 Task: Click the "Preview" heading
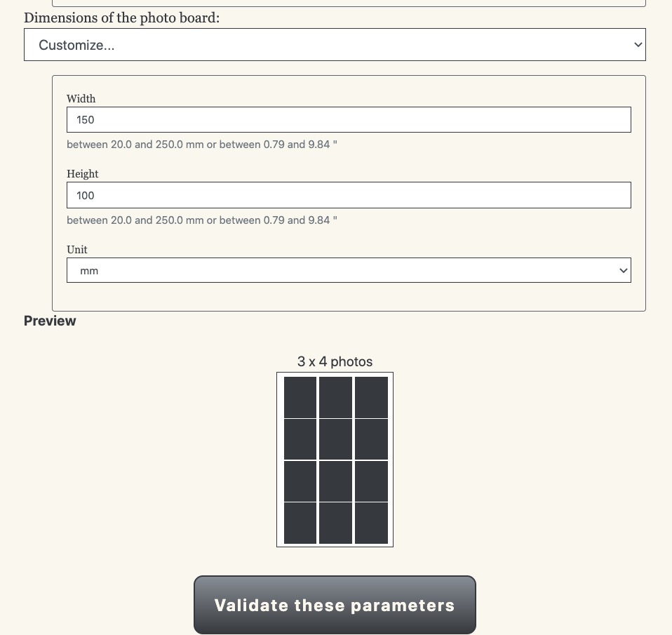click(50, 321)
